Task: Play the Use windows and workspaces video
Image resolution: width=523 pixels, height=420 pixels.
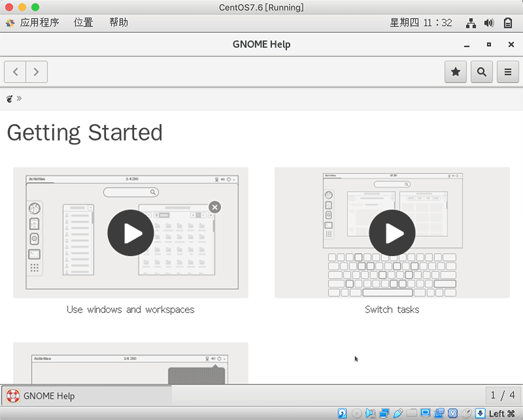Action: click(131, 233)
